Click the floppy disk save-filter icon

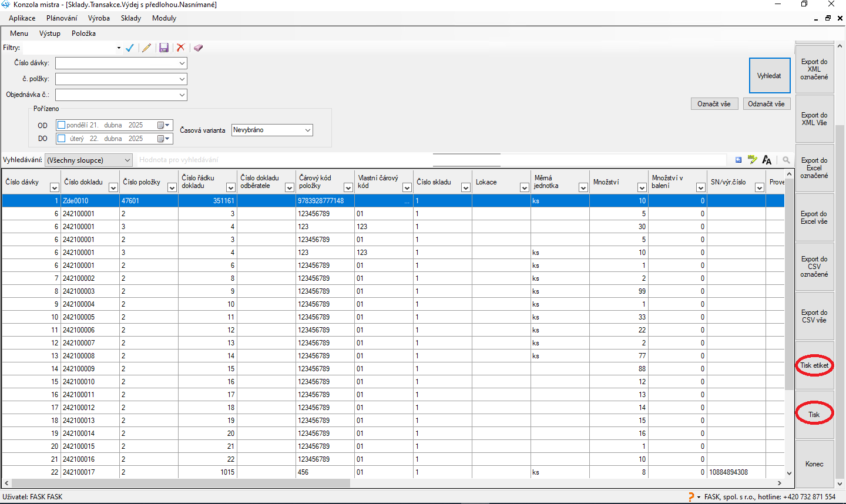click(x=164, y=48)
